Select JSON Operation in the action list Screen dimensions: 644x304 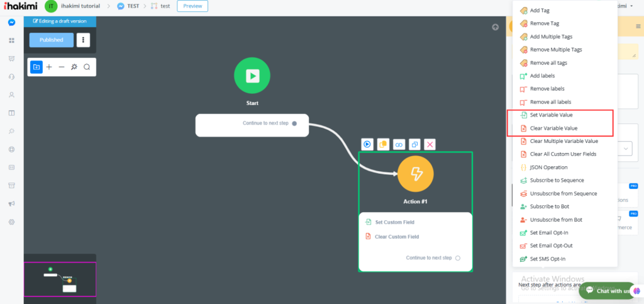tap(548, 167)
